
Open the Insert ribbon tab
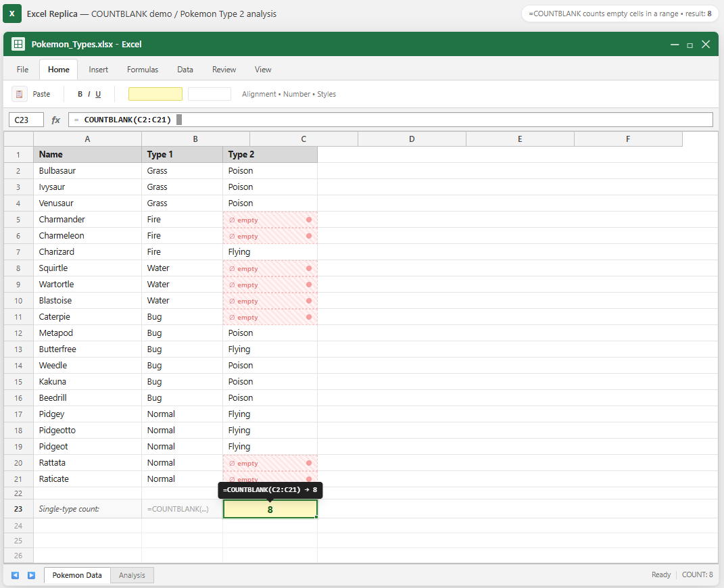pos(98,70)
